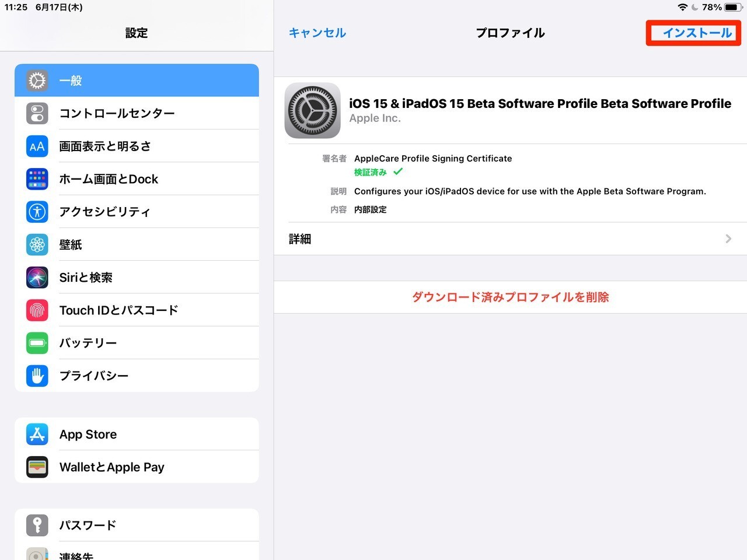
Task: Tap the Do Not Disturb moon icon
Action: coord(694,7)
